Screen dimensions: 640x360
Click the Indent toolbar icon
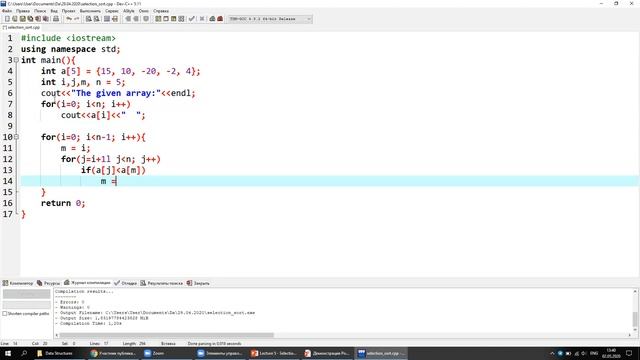pyautogui.click(x=128, y=19)
